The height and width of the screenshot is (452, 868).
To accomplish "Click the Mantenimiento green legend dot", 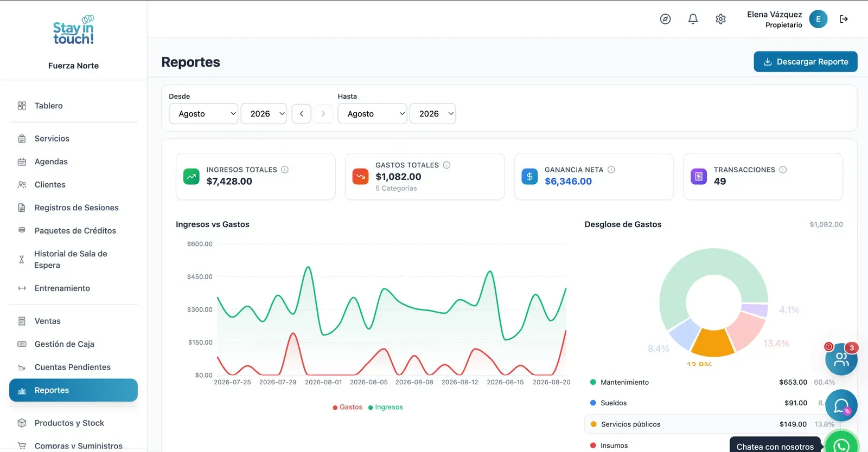I will click(x=593, y=382).
